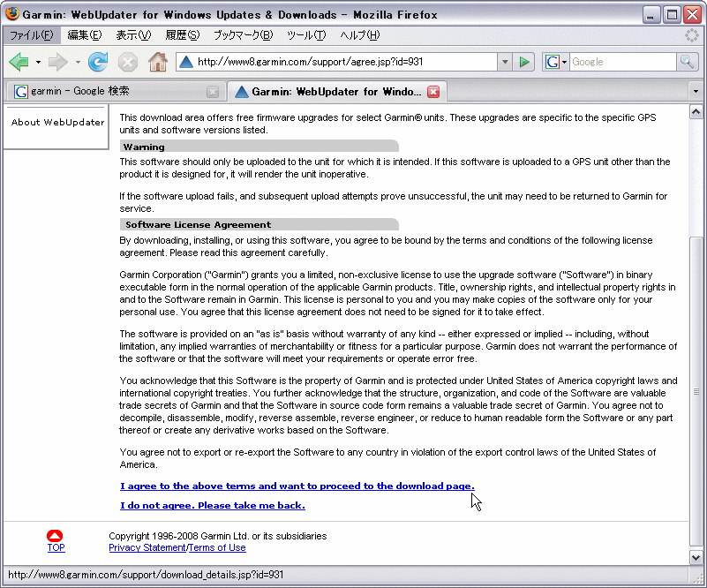The height and width of the screenshot is (588, 707).
Task: Minimize the Firefox window
Action: coord(651,15)
